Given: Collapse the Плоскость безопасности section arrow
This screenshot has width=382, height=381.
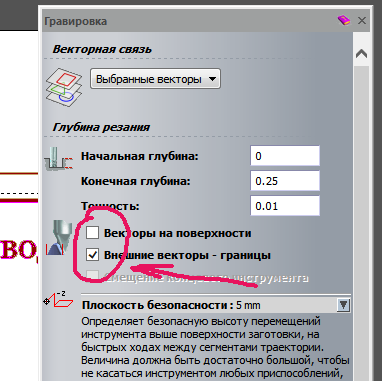Looking at the screenshot, I should [x=343, y=305].
